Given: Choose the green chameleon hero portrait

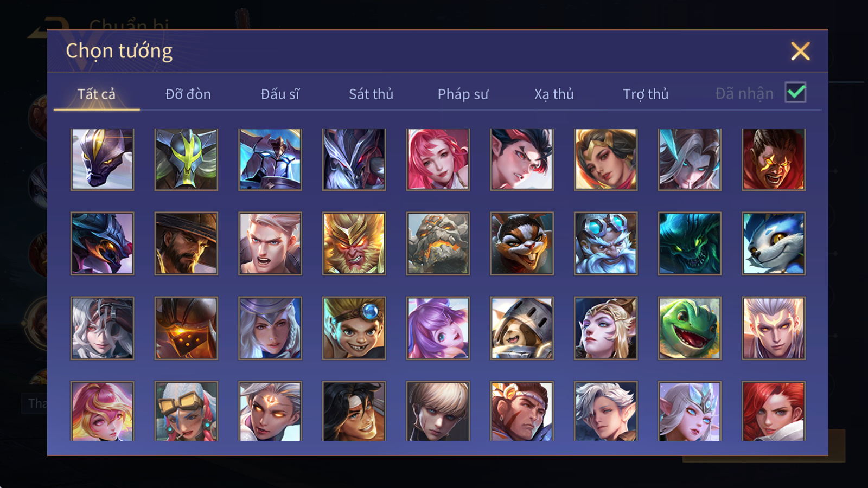Looking at the screenshot, I should (x=690, y=328).
